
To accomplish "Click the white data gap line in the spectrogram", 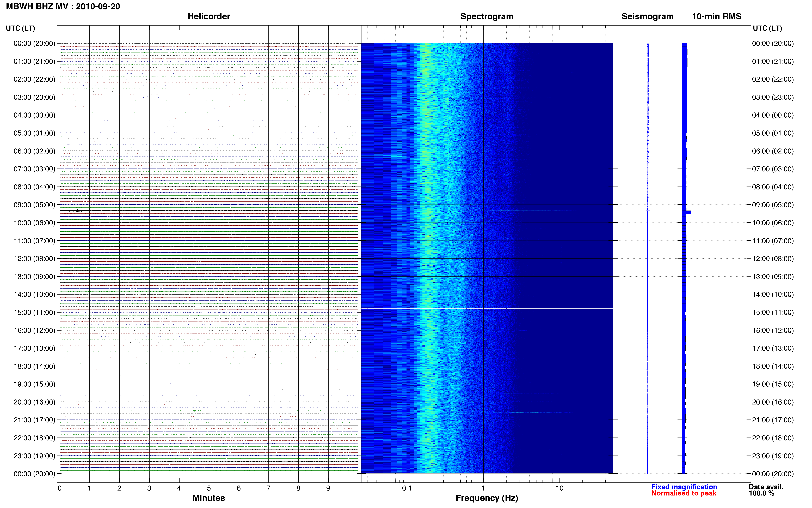I will [x=487, y=309].
